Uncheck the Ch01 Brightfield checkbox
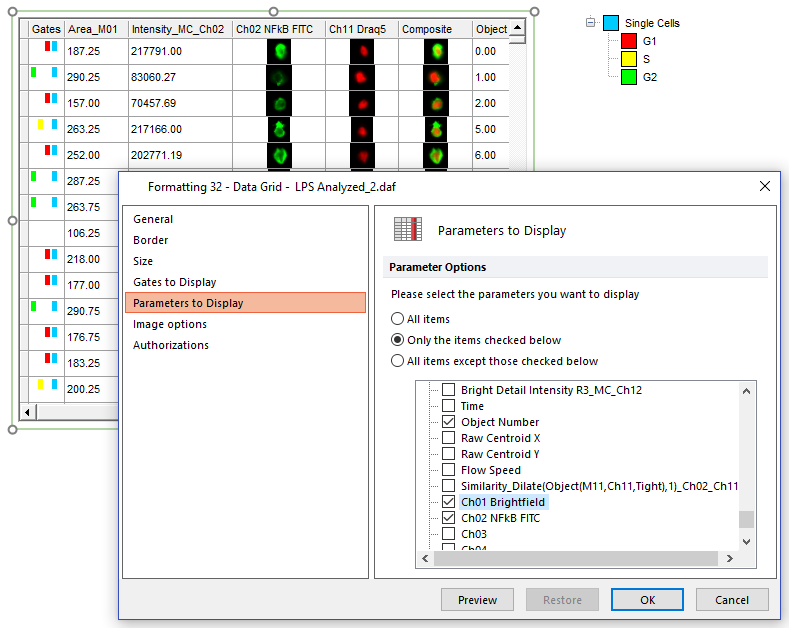Image resolution: width=789 pixels, height=628 pixels. tap(448, 502)
